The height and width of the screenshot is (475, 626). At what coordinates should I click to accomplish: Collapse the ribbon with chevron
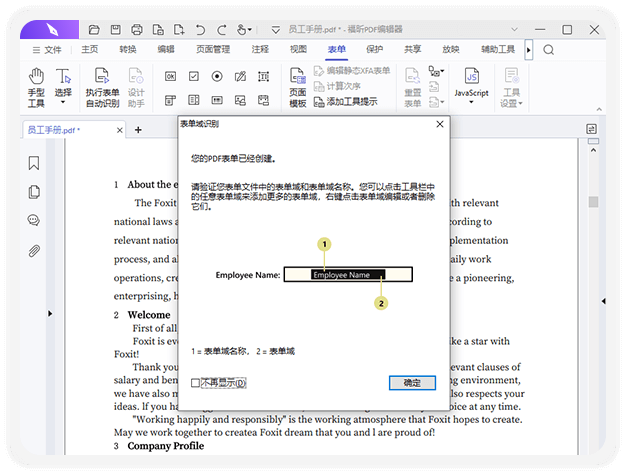coord(599,109)
